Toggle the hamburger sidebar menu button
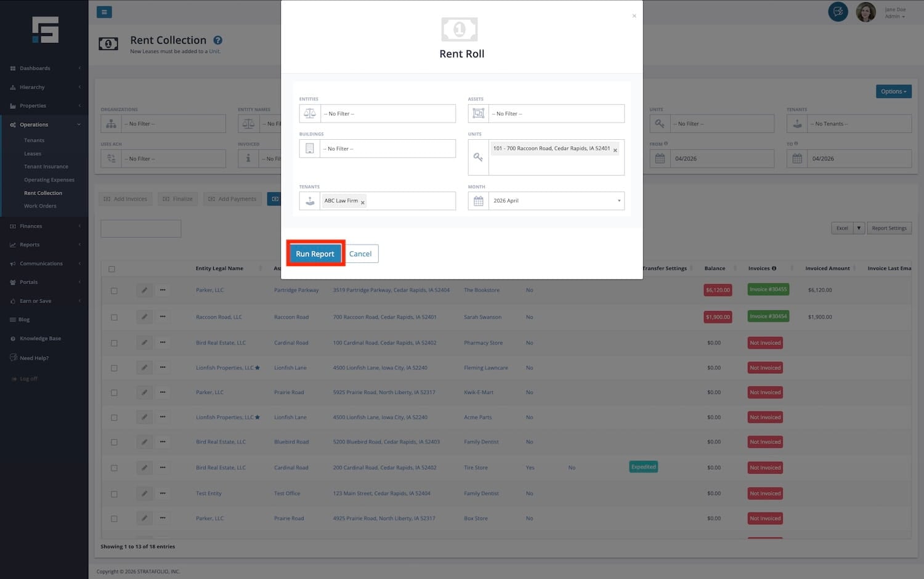Image resolution: width=924 pixels, height=579 pixels. pos(104,12)
